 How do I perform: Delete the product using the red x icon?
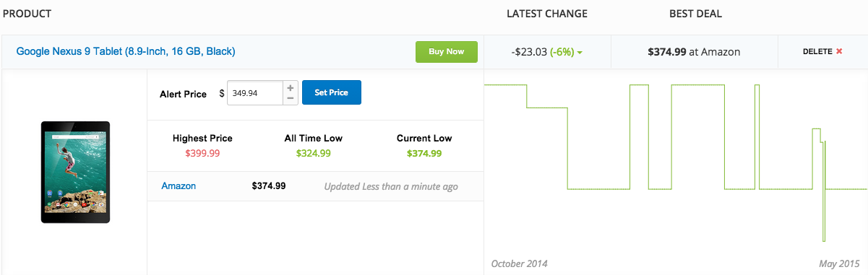click(x=839, y=52)
